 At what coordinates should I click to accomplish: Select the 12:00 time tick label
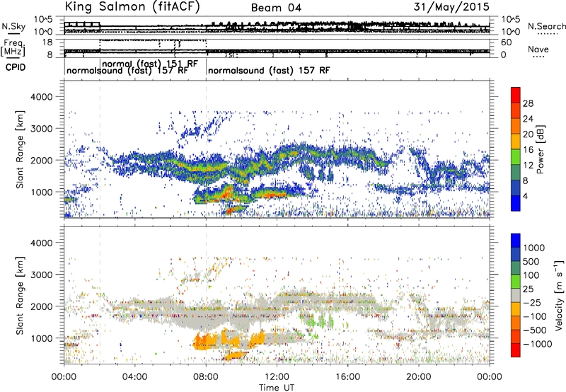[277, 377]
